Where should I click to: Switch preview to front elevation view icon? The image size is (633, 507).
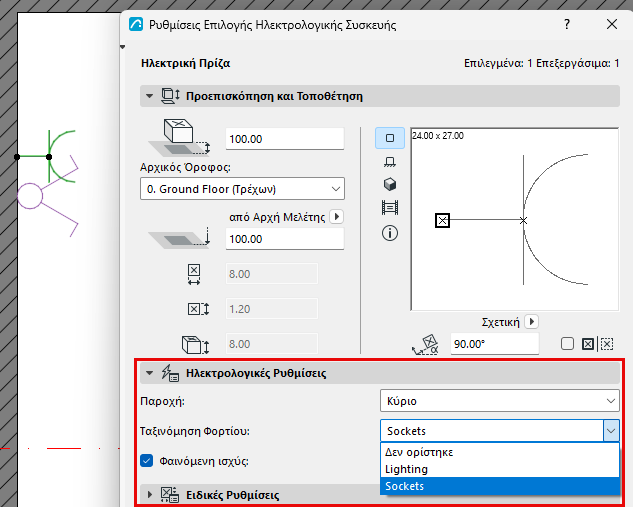pyautogui.click(x=390, y=162)
